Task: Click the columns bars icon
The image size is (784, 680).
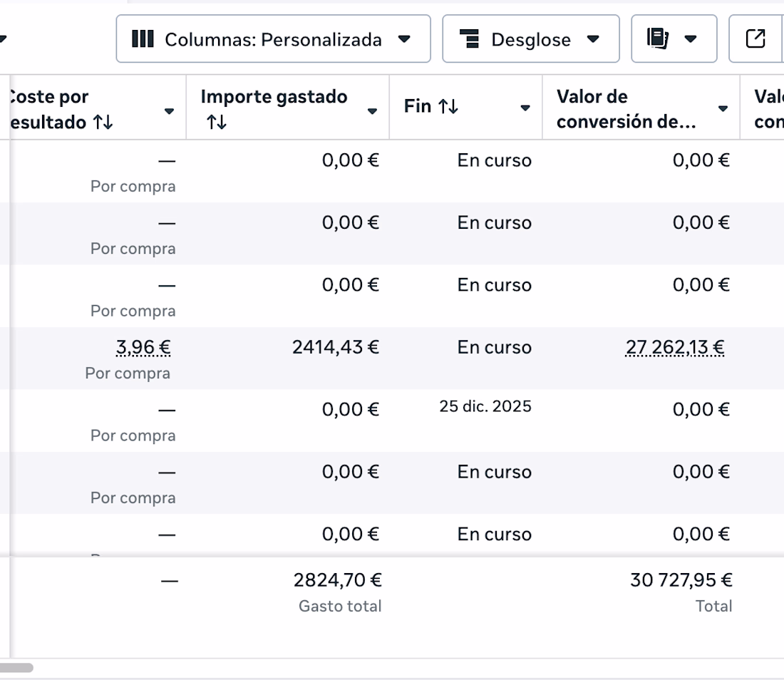Action: pos(143,39)
